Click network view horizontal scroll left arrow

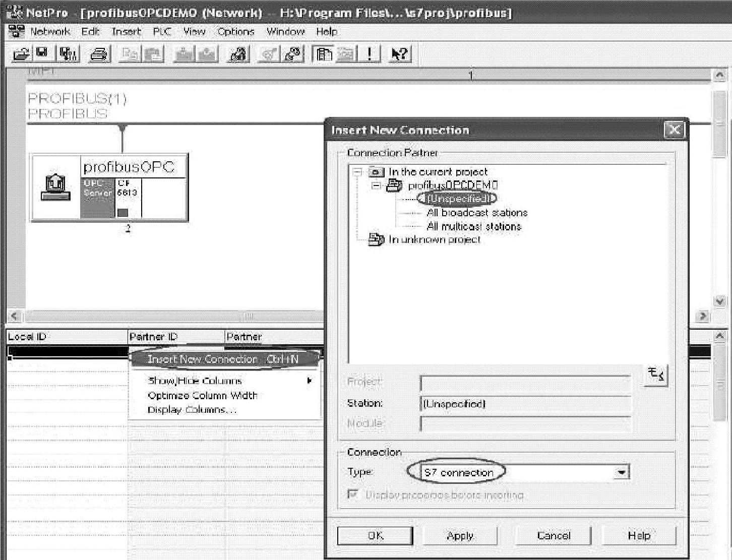pyautogui.click(x=15, y=317)
